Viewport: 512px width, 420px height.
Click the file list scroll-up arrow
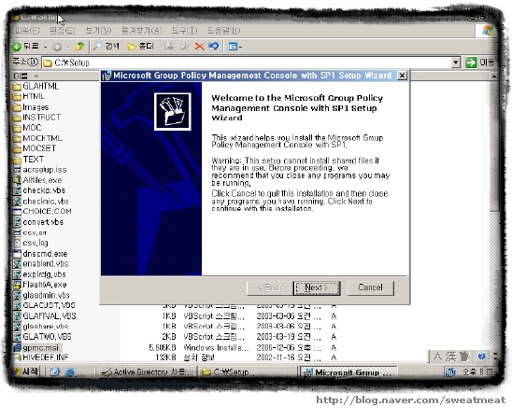pos(493,77)
